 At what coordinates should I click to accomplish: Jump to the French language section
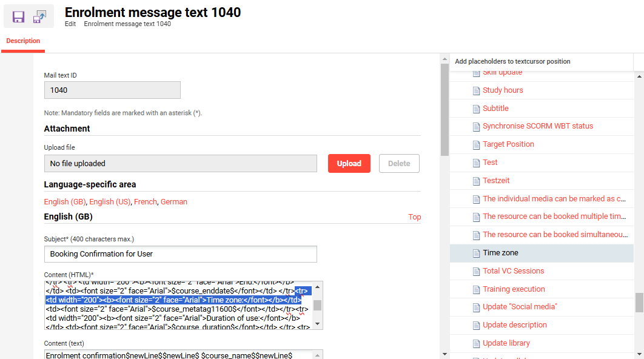click(145, 202)
